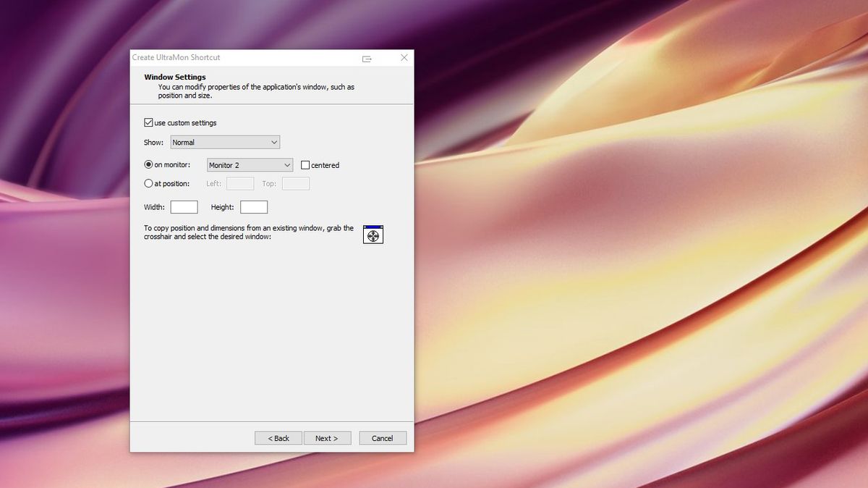
Task: Click the crosshair tool to copy window dimensions
Action: (x=373, y=234)
